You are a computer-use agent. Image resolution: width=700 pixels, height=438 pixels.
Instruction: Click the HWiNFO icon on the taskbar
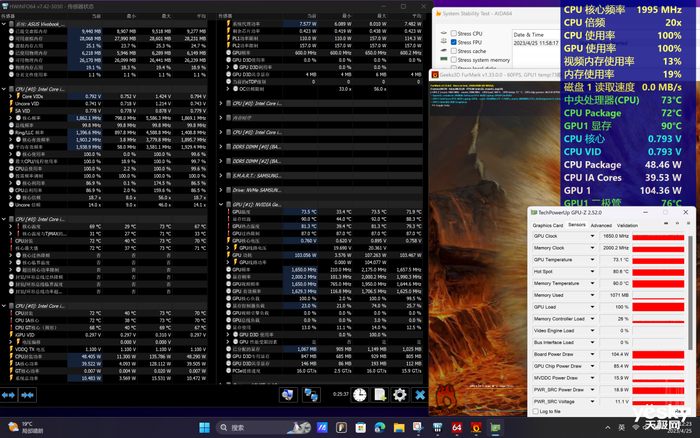tap(438, 428)
